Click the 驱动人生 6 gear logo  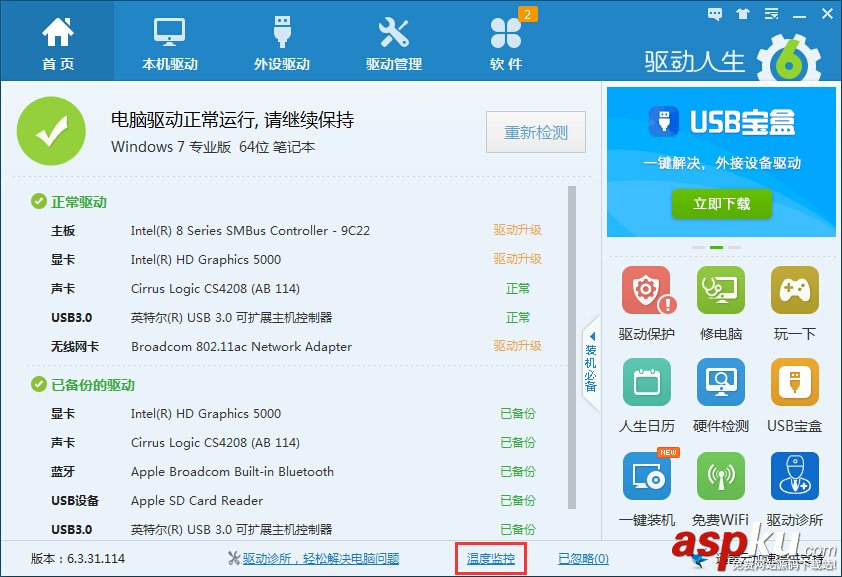[788, 60]
